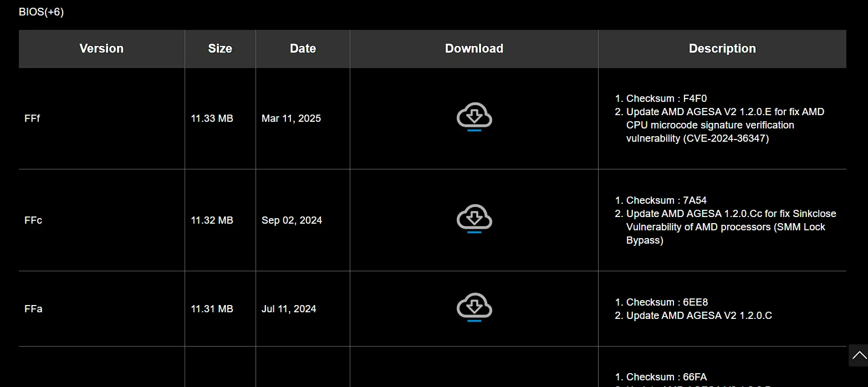Click the Checksum : 66FA line
Screen dimensions: 868x387
tap(666, 377)
